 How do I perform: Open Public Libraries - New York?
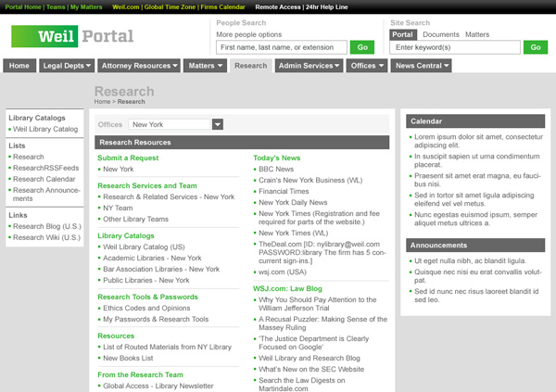(146, 280)
